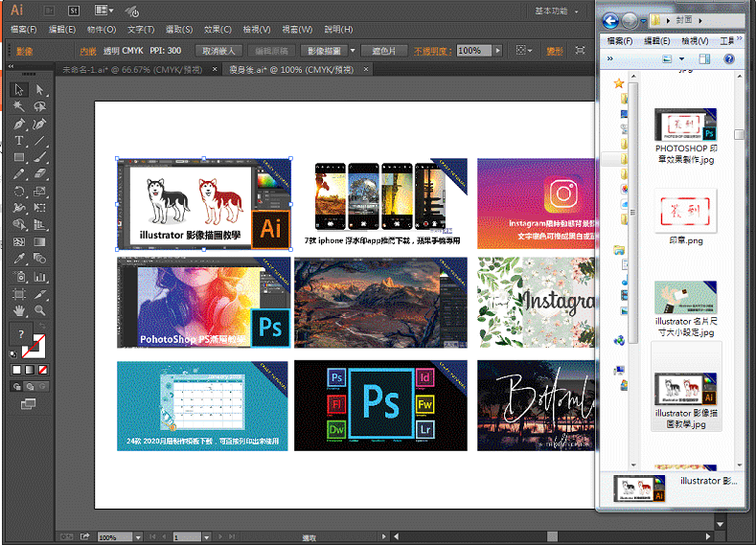The image size is (756, 545).
Task: Open the 檔案(F) menu in Illustrator
Action: pyautogui.click(x=24, y=30)
